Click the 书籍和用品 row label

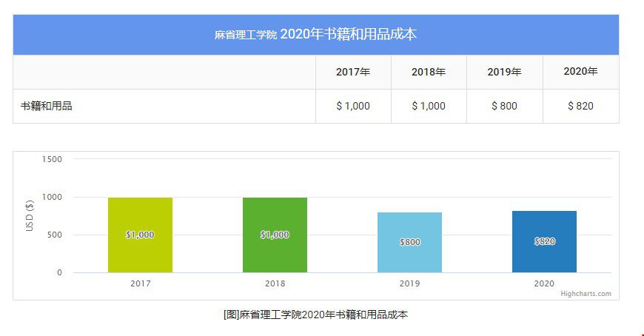click(x=47, y=106)
